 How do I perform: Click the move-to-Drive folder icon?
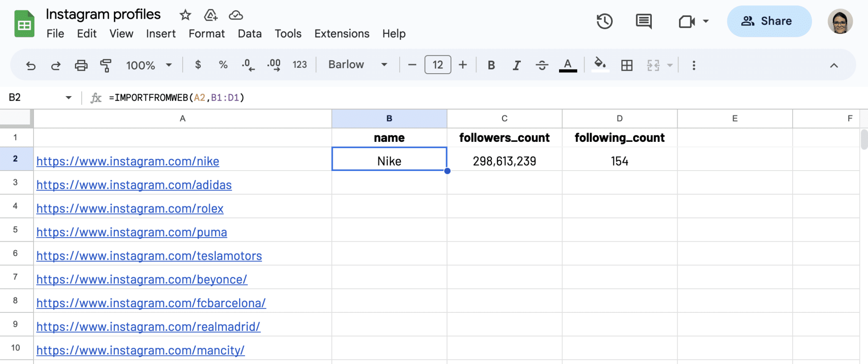211,15
